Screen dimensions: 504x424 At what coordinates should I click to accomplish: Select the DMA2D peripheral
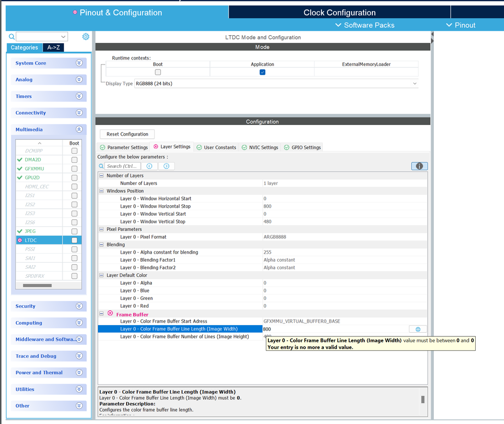tap(33, 160)
